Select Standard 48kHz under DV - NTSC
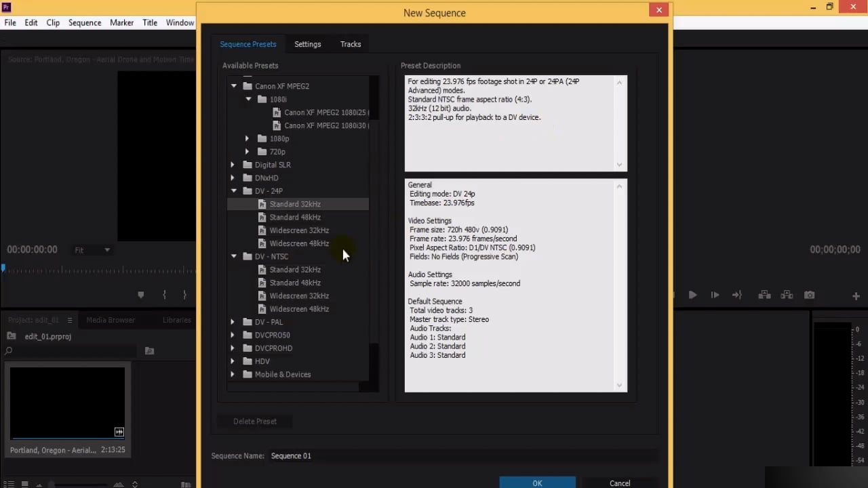868x488 pixels. 294,283
